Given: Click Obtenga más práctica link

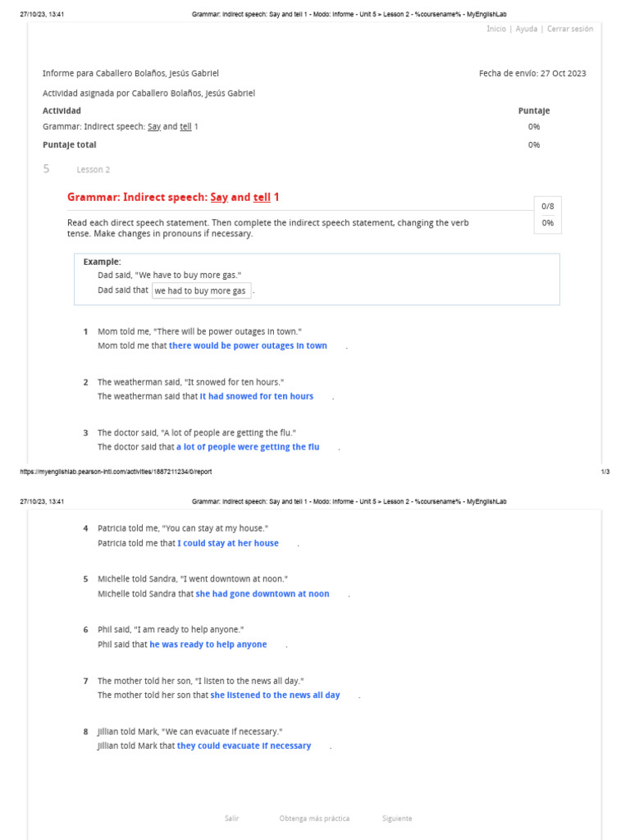Looking at the screenshot, I should point(314,819).
